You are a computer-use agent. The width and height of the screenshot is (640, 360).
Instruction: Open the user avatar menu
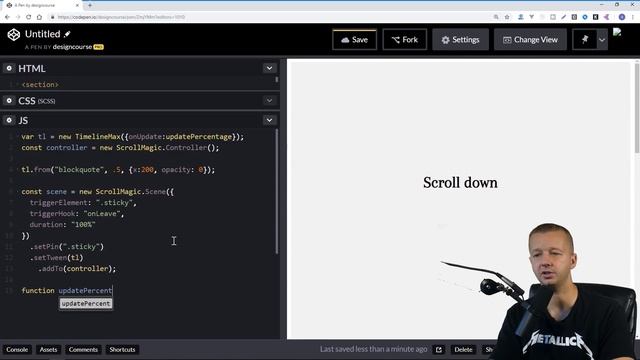click(617, 33)
